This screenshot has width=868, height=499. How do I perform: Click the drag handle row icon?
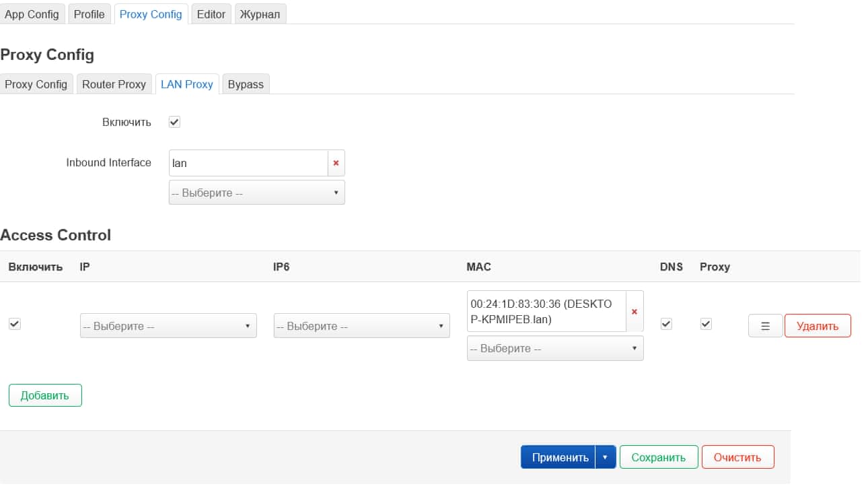pyautogui.click(x=765, y=326)
